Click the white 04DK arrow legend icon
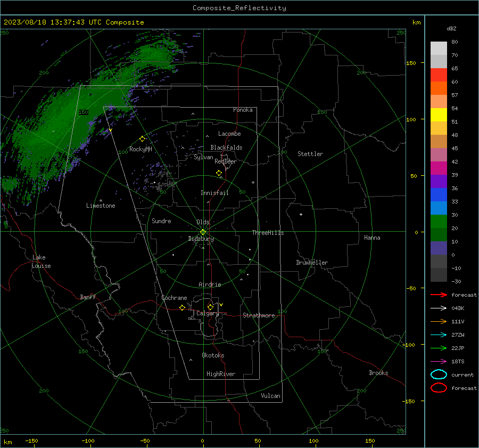 (439, 308)
